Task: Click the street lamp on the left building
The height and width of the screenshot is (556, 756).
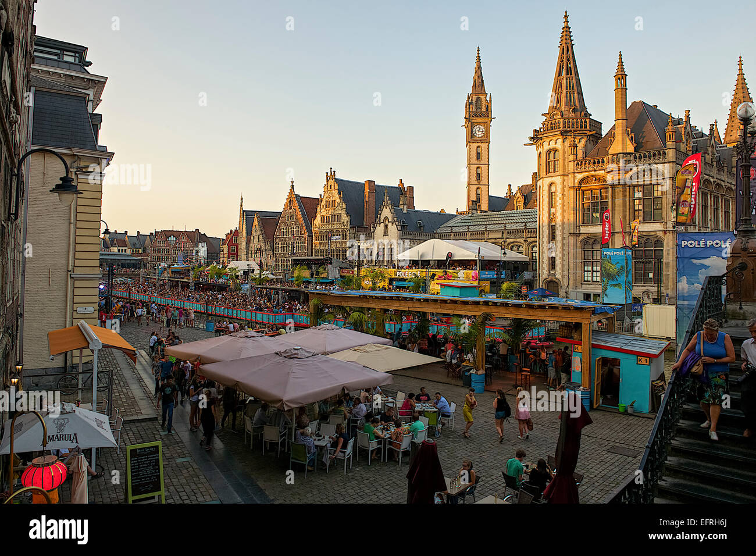Action: pos(65,189)
